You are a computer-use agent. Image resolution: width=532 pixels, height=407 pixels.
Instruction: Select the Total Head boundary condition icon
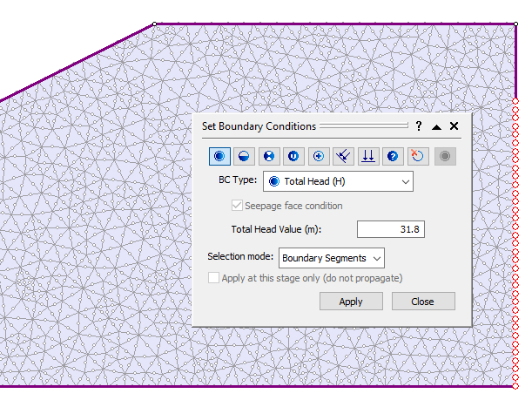219,156
